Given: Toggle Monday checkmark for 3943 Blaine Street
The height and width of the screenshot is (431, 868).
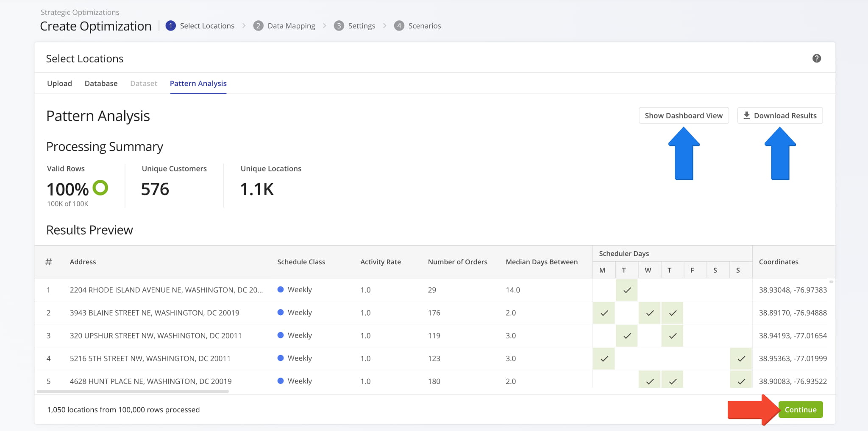Looking at the screenshot, I should click(x=604, y=313).
